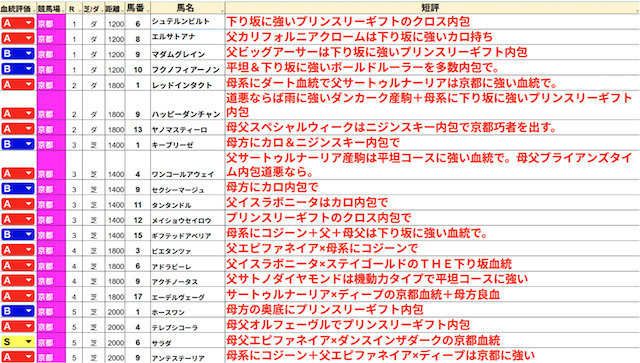Select the distance cell 2000 for ホースワン

point(116,311)
